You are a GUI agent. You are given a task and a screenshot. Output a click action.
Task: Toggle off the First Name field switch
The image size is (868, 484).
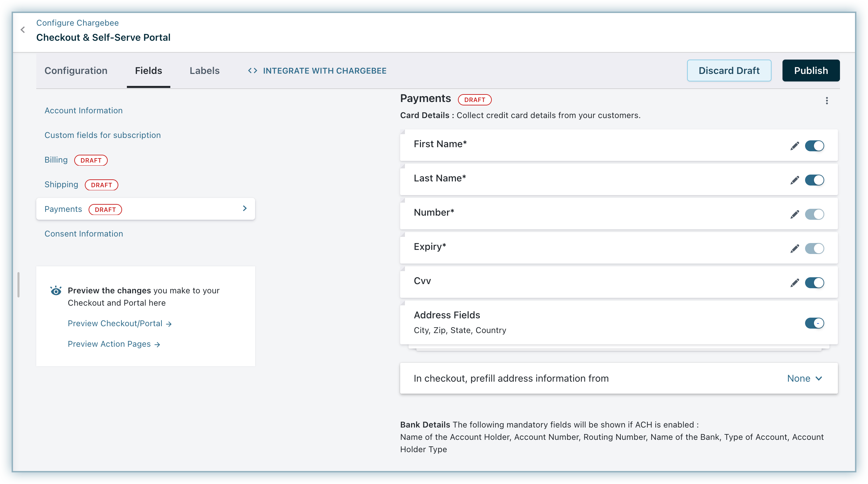click(x=814, y=146)
